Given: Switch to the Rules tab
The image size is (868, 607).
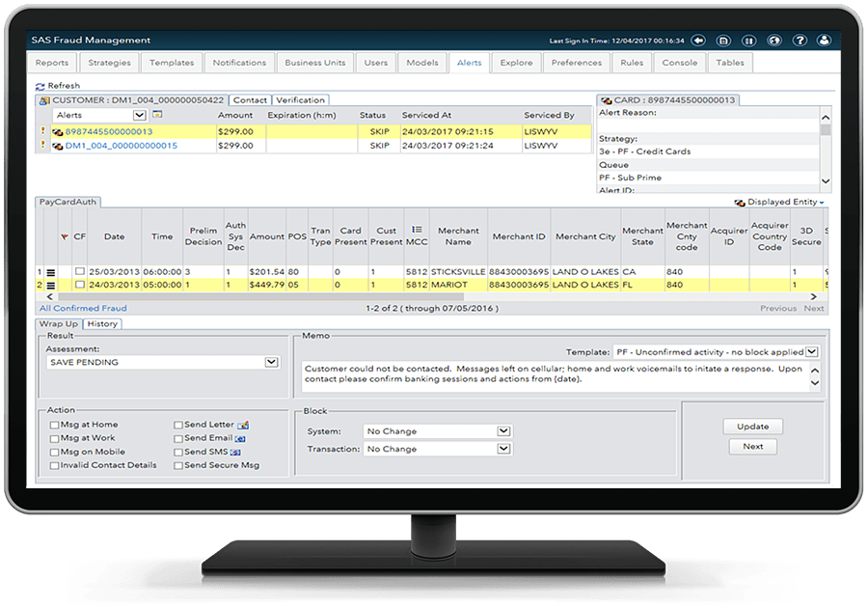Looking at the screenshot, I should tap(632, 63).
